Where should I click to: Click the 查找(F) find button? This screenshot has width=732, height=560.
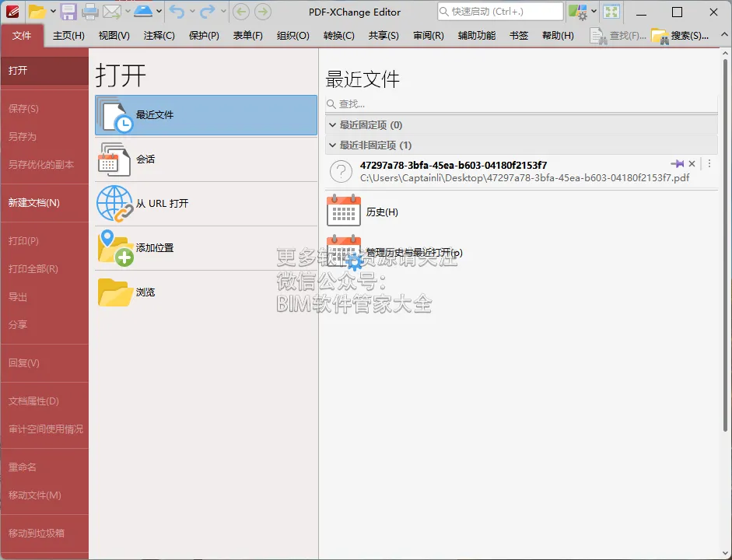coord(618,36)
